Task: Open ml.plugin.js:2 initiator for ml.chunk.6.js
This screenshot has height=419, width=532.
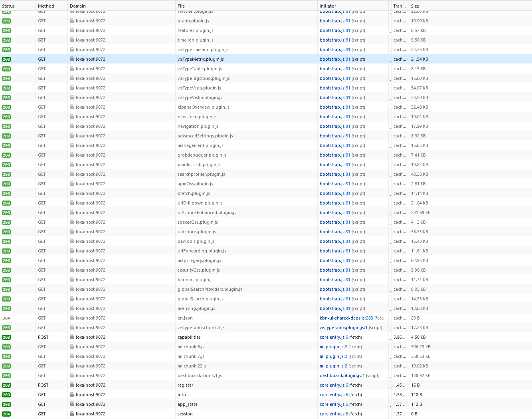Action: pyautogui.click(x=333, y=347)
